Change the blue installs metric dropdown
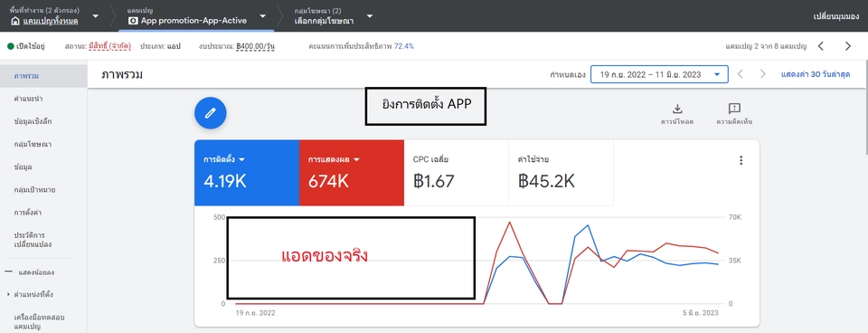This screenshot has width=868, height=333. (242, 159)
